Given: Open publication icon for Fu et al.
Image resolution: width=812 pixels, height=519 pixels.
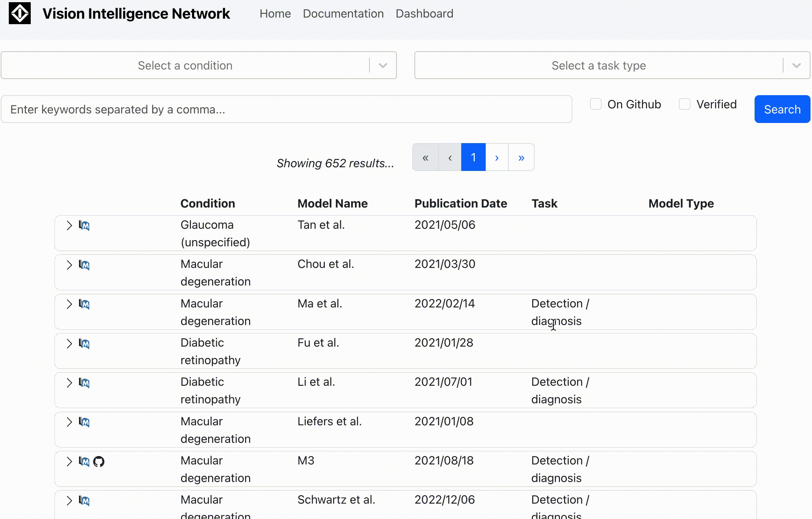Looking at the screenshot, I should (x=84, y=343).
